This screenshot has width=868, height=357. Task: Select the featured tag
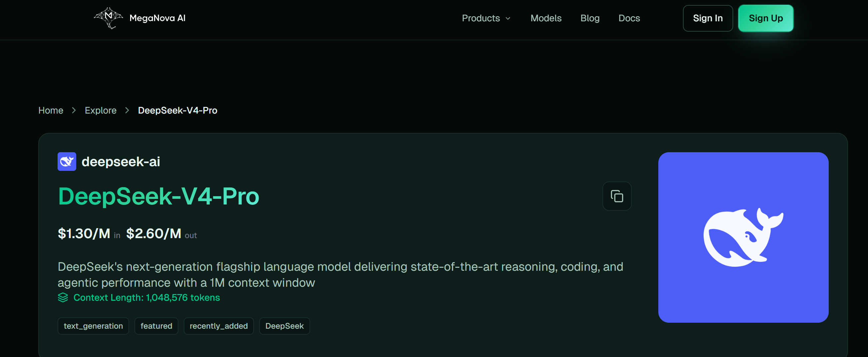[156, 326]
